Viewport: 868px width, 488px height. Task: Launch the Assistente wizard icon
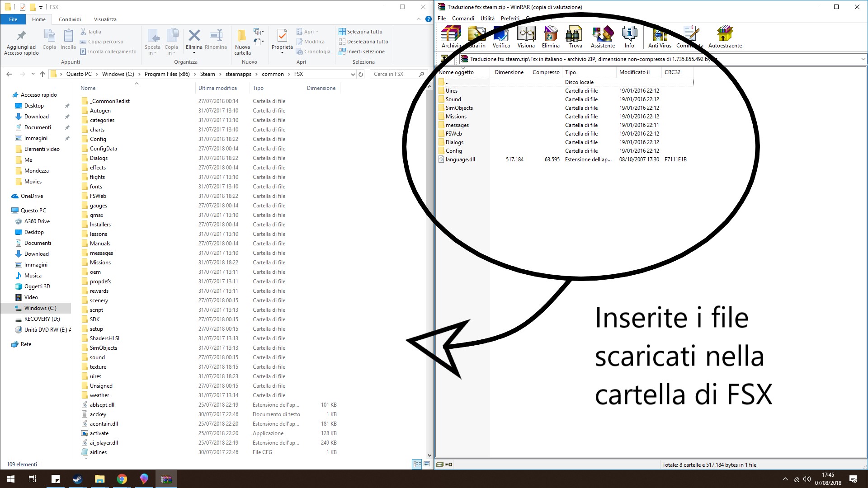tap(603, 37)
